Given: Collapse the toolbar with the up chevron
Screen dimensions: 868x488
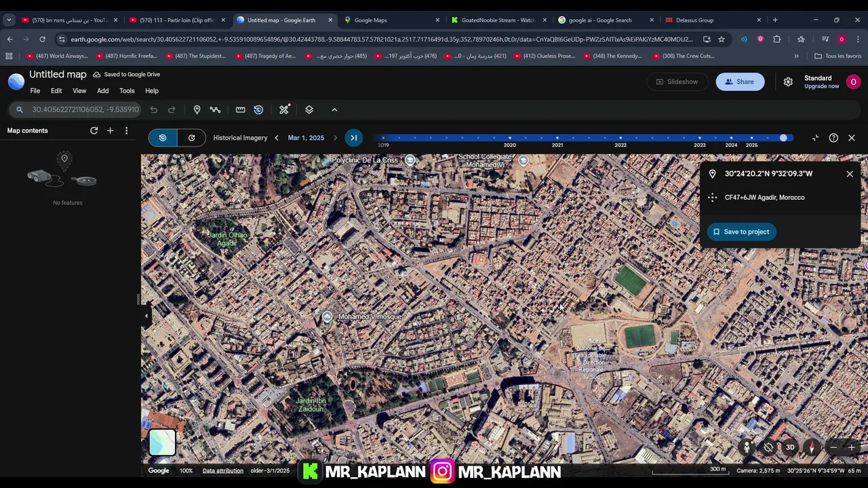Looking at the screenshot, I should (x=334, y=110).
